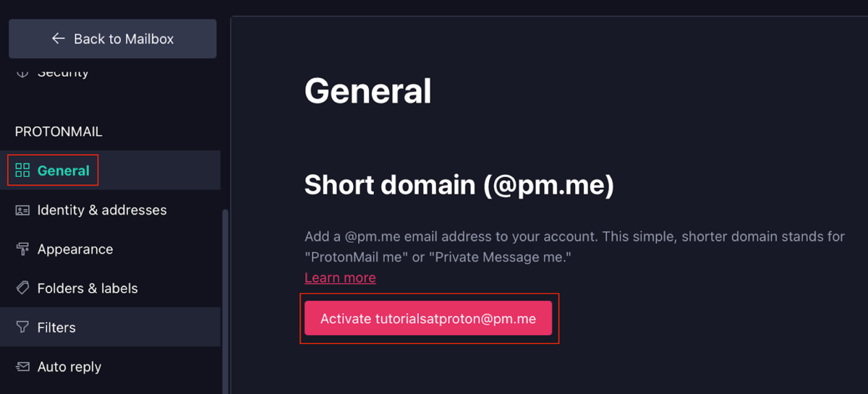This screenshot has width=868, height=394.
Task: Follow the Learn more link
Action: [x=340, y=278]
